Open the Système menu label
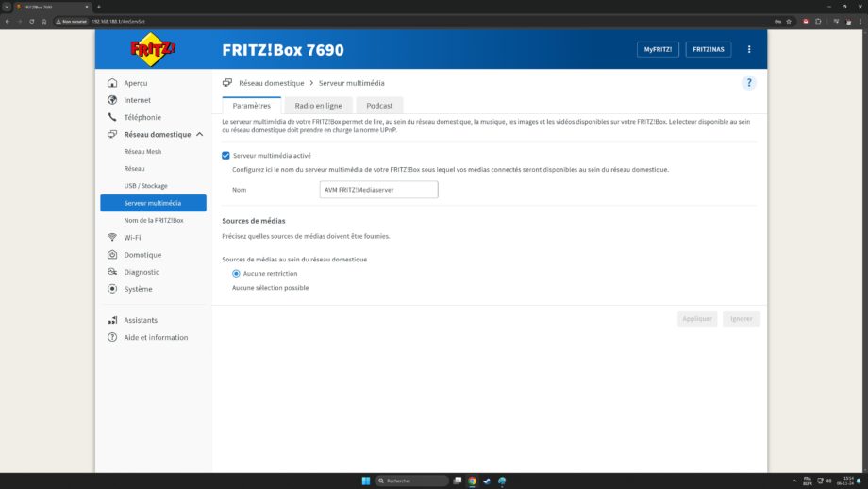Viewport: 868px width, 489px height. (x=138, y=289)
